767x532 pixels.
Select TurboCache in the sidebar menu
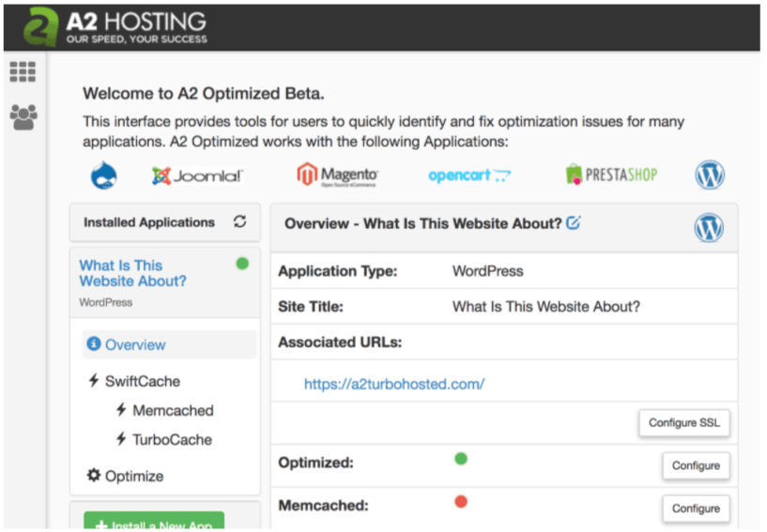pyautogui.click(x=172, y=440)
